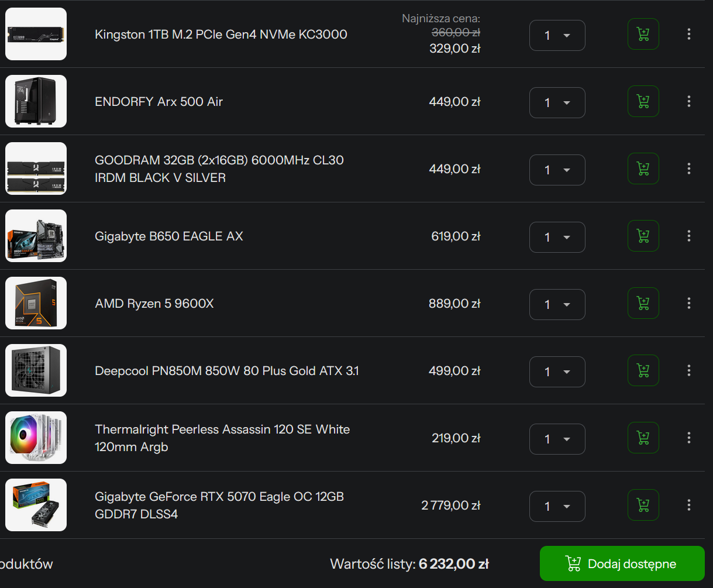713x588 pixels.
Task: Click the 329,00 zł discounted price
Action: pyautogui.click(x=455, y=49)
